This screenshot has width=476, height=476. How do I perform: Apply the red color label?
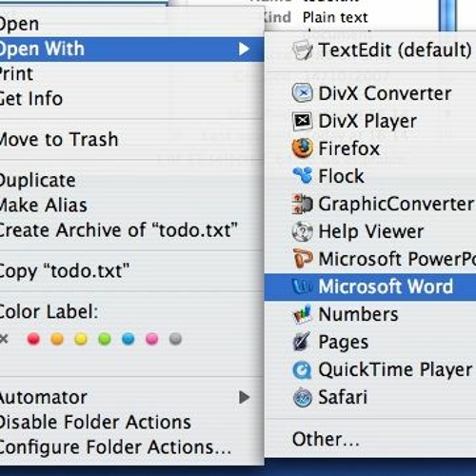point(33,339)
